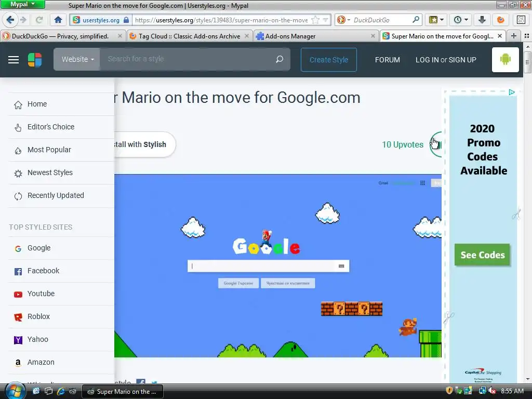
Task: Select Google under Top Styled Sites
Action: point(61,248)
